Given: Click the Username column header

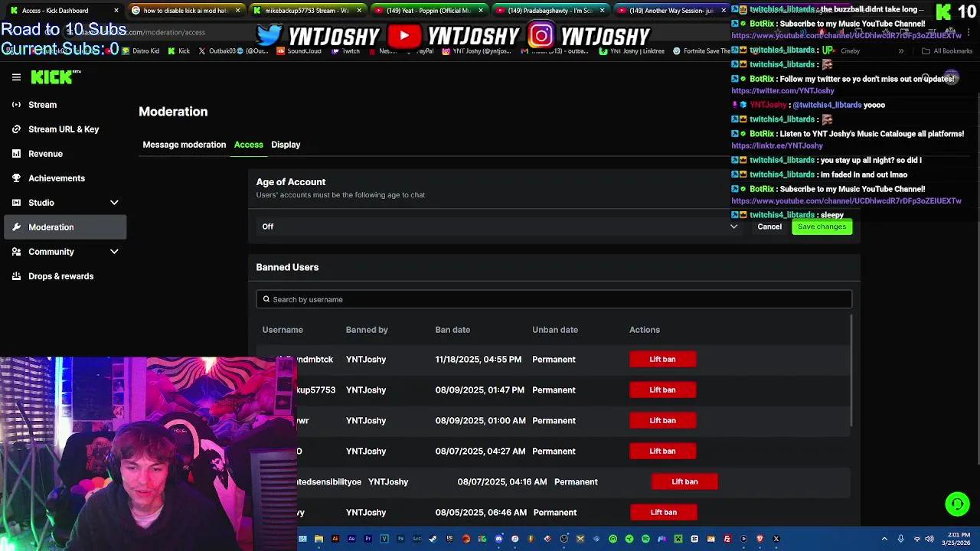Looking at the screenshot, I should click(283, 330).
